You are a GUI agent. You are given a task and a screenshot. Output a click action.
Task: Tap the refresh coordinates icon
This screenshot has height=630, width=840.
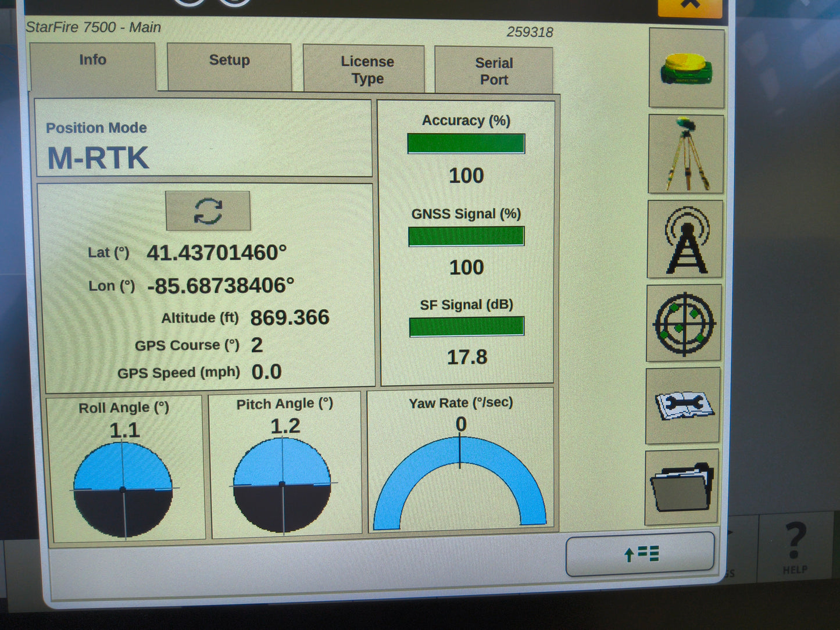pos(208,211)
